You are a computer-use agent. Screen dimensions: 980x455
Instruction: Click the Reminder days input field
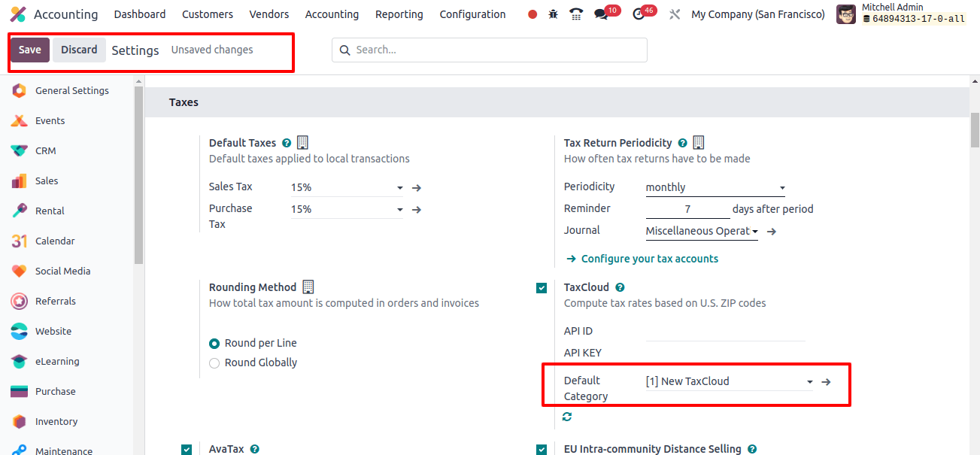687,209
